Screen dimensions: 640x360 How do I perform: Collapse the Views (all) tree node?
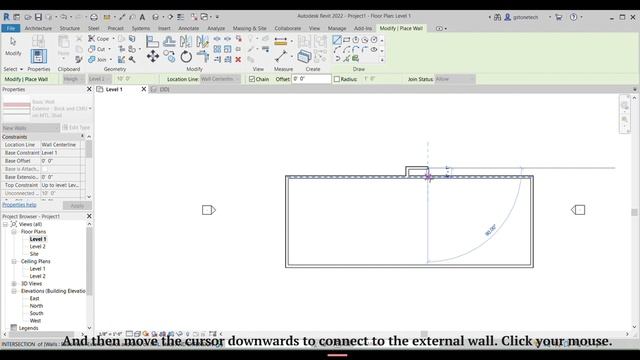(5, 224)
